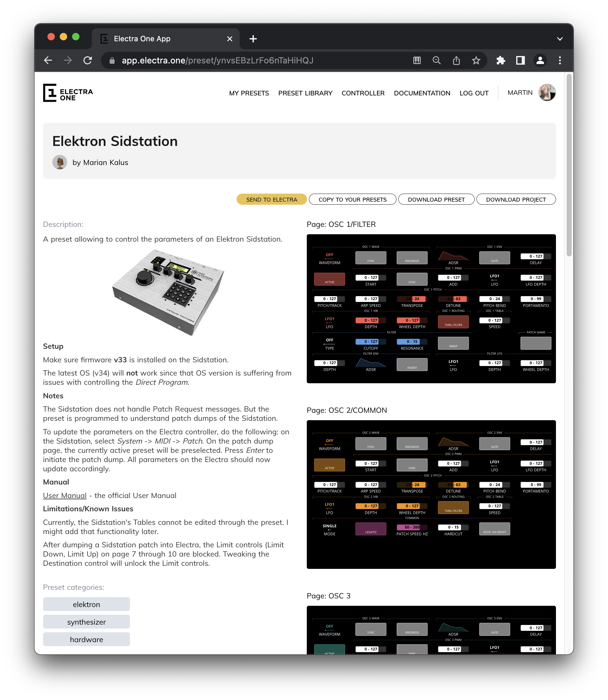Click the zoom out magnifier icon

[x=437, y=60]
